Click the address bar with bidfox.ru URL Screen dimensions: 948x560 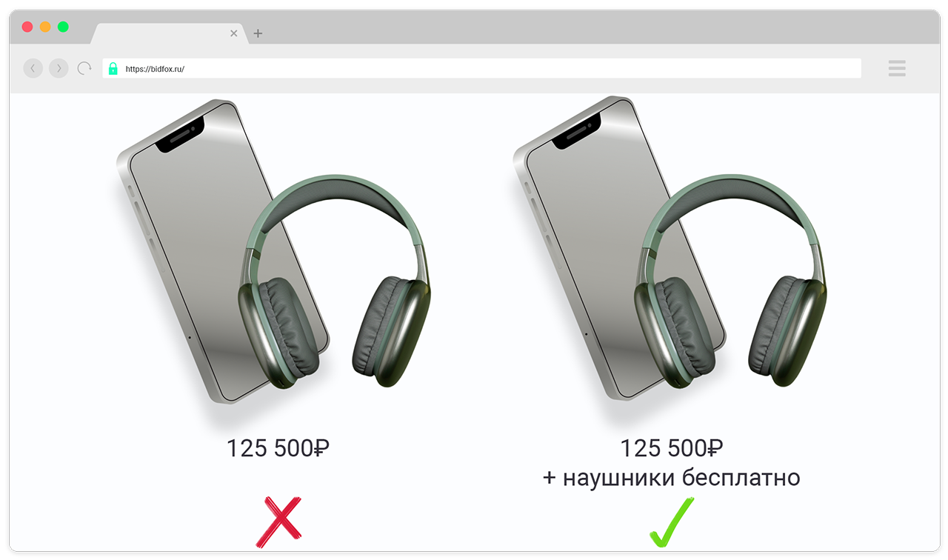[x=481, y=68]
